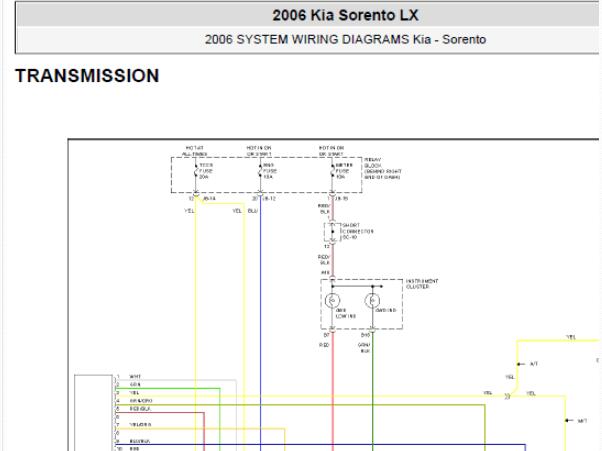The width and height of the screenshot is (602, 451).
Task: Click the 20A fuse symbol under HOT AT ALL TIMES
Action: pyautogui.click(x=195, y=171)
